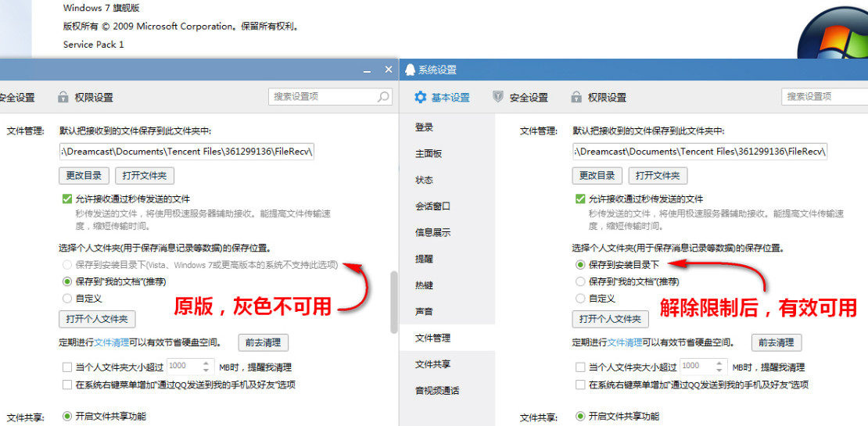
Task: Click 搜索设置项 field in left window
Action: [x=331, y=96]
